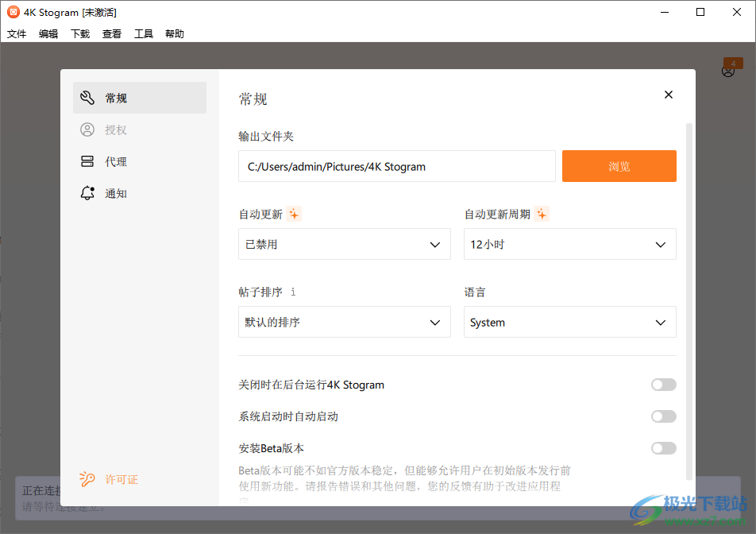Viewport: 756px width, 534px height.
Task: Expand the 语言 dropdown showing System
Action: (570, 322)
